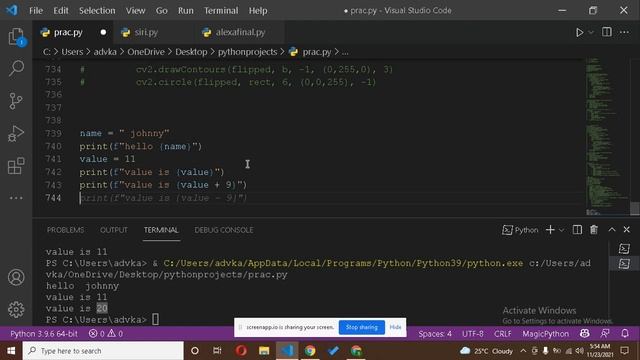The width and height of the screenshot is (640, 360).
Task: Click the OneDrive breadcrumb segment
Action: 146,52
